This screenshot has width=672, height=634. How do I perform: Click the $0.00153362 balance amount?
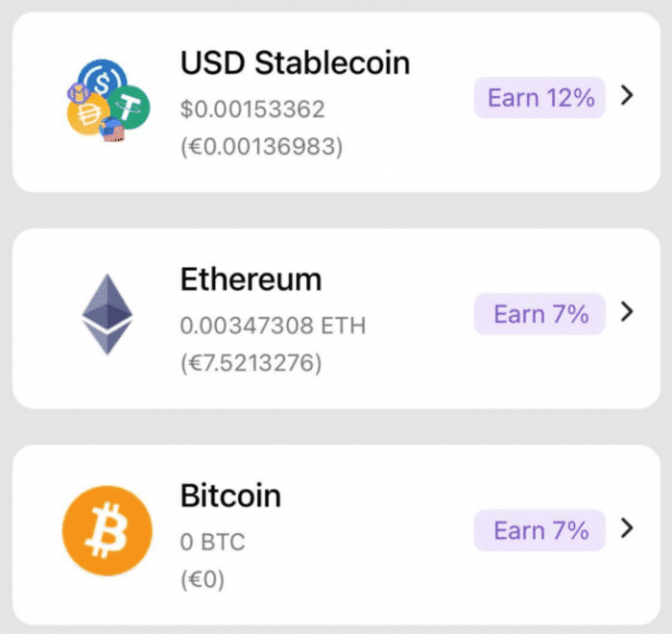tap(252, 109)
